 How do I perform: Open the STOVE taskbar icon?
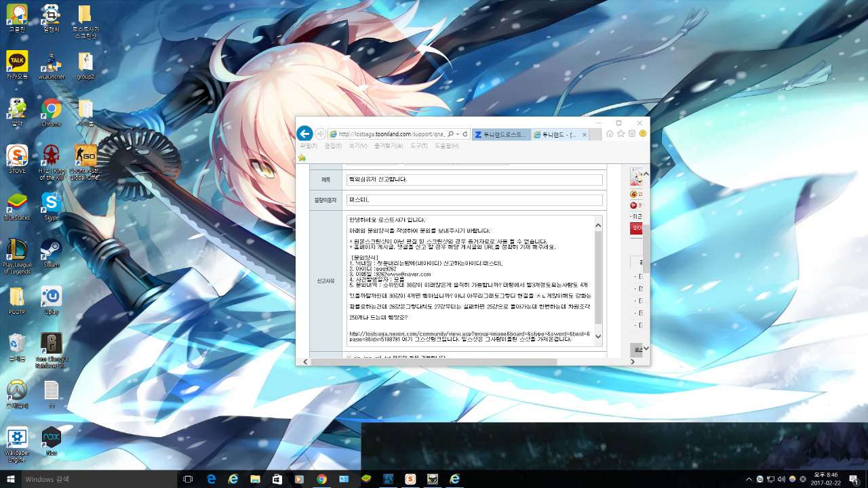tap(410, 479)
